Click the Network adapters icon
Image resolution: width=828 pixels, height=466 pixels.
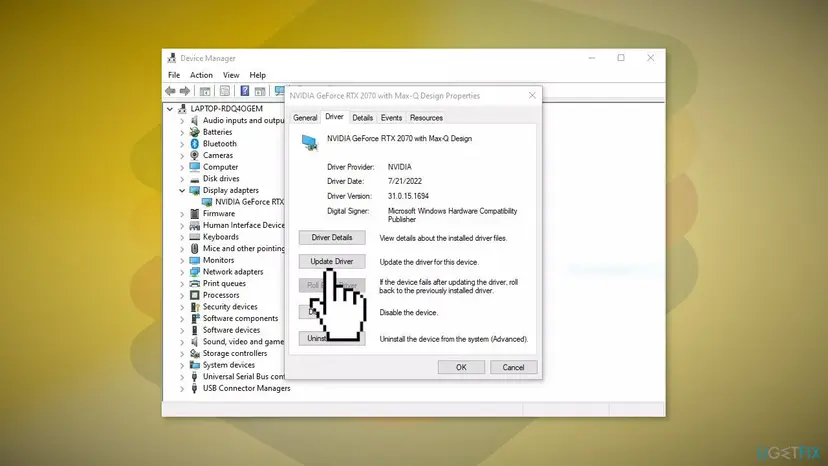[194, 272]
